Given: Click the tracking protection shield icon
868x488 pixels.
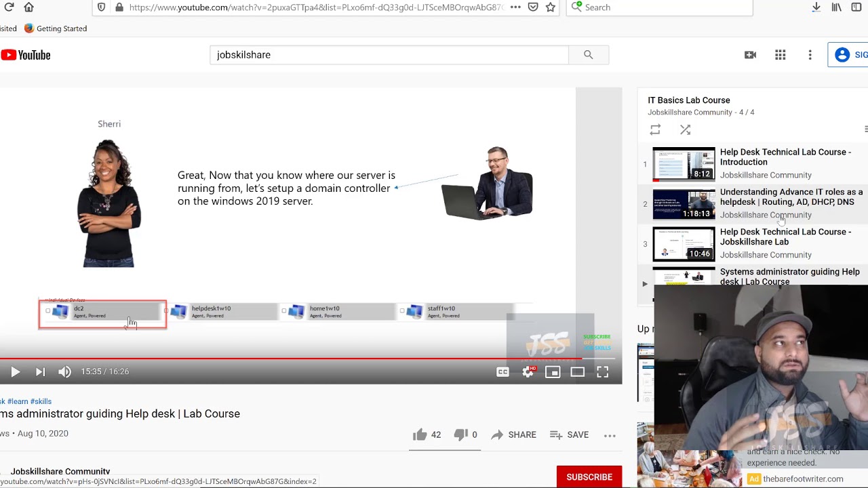Looking at the screenshot, I should 101,7.
